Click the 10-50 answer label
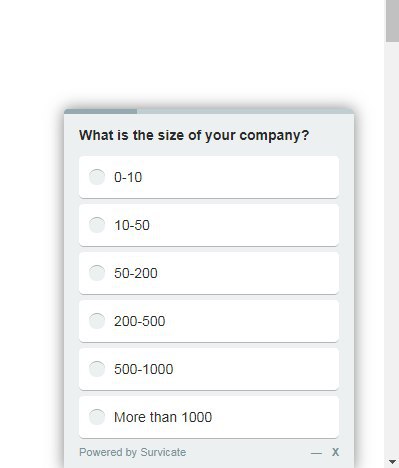This screenshot has height=468, width=399. pyautogui.click(x=132, y=225)
